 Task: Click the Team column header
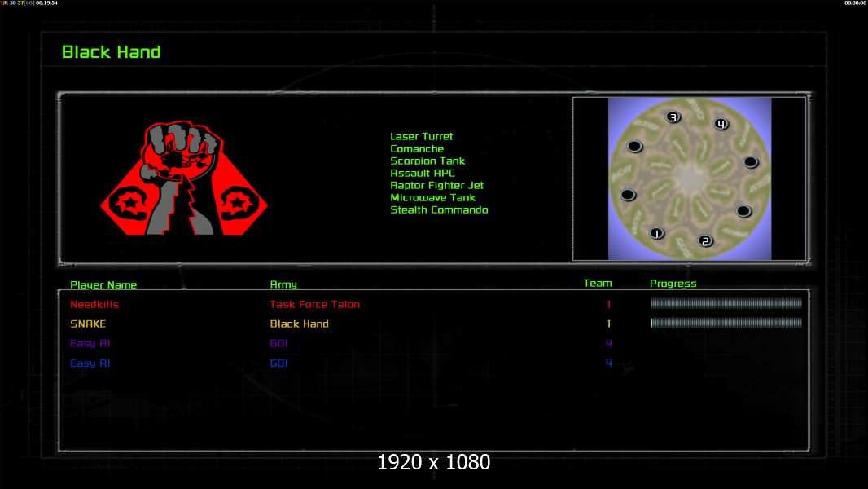click(598, 284)
